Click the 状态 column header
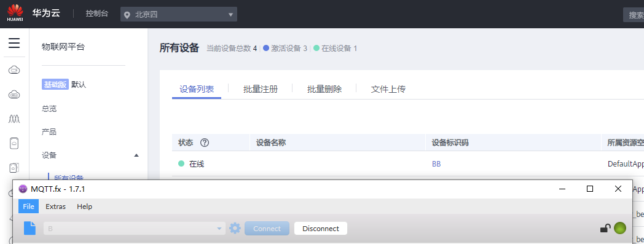 (186, 143)
